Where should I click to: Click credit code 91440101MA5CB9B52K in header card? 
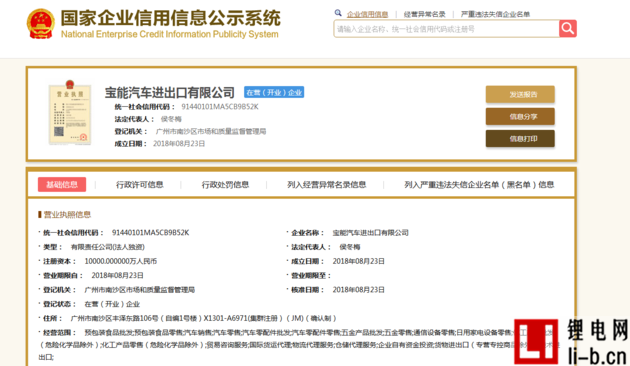[x=220, y=107]
